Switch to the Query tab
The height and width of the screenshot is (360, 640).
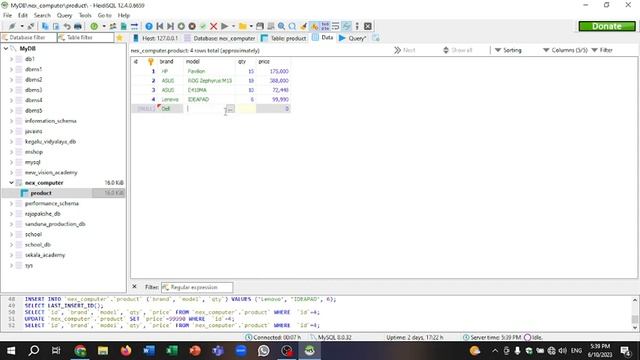coord(352,38)
